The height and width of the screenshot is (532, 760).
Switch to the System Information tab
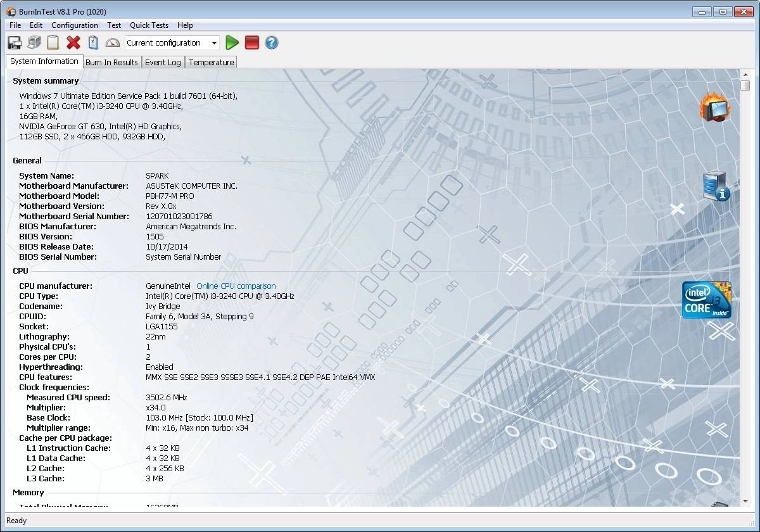click(44, 61)
